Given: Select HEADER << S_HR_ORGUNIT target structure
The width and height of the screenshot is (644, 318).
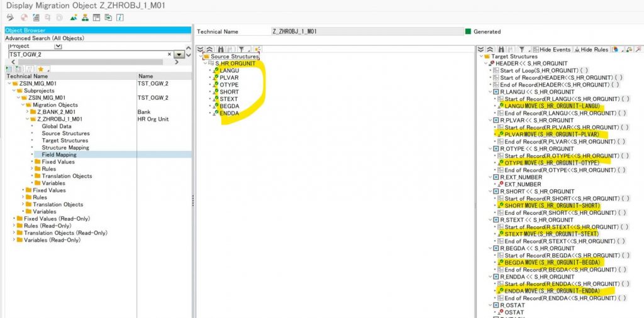Looking at the screenshot, I should 531,63.
